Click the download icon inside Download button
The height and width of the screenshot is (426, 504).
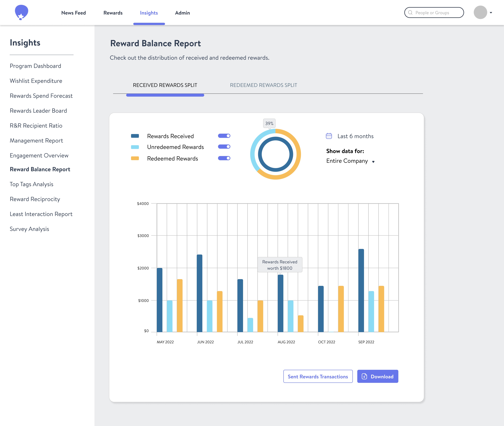(364, 376)
